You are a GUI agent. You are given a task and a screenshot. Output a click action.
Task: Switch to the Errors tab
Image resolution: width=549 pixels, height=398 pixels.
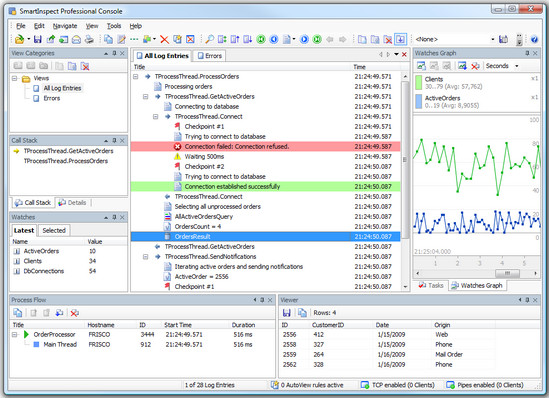[210, 56]
